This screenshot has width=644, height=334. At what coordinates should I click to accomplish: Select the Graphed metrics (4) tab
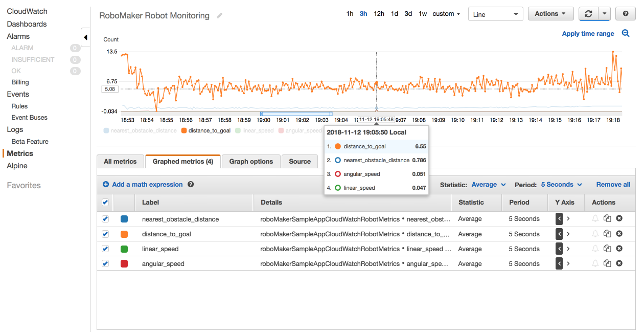[x=183, y=161]
